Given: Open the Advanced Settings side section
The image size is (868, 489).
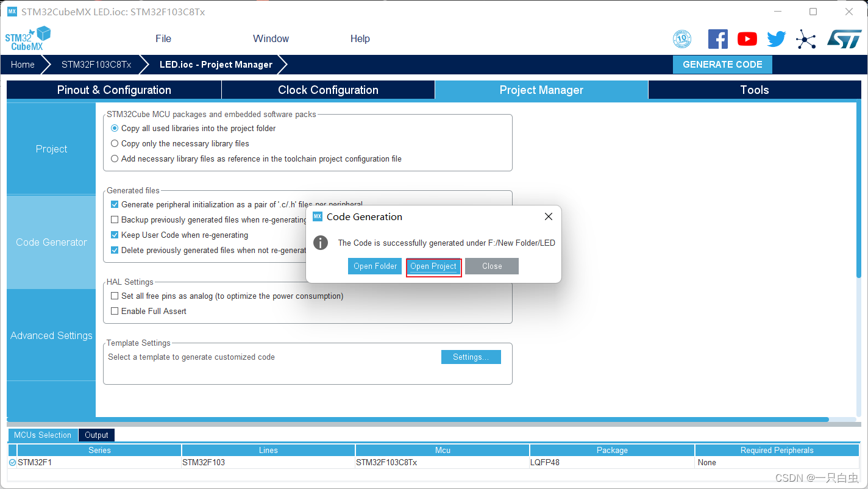Looking at the screenshot, I should [51, 336].
